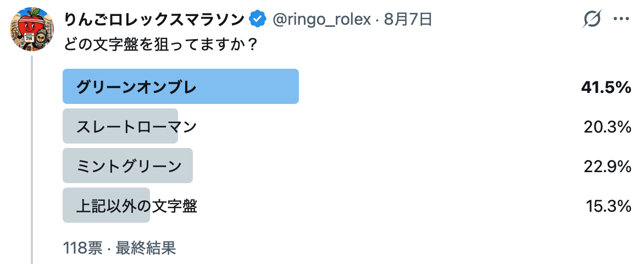Open the apple mascot profile avatar
The image size is (644, 264).
[x=32, y=29]
